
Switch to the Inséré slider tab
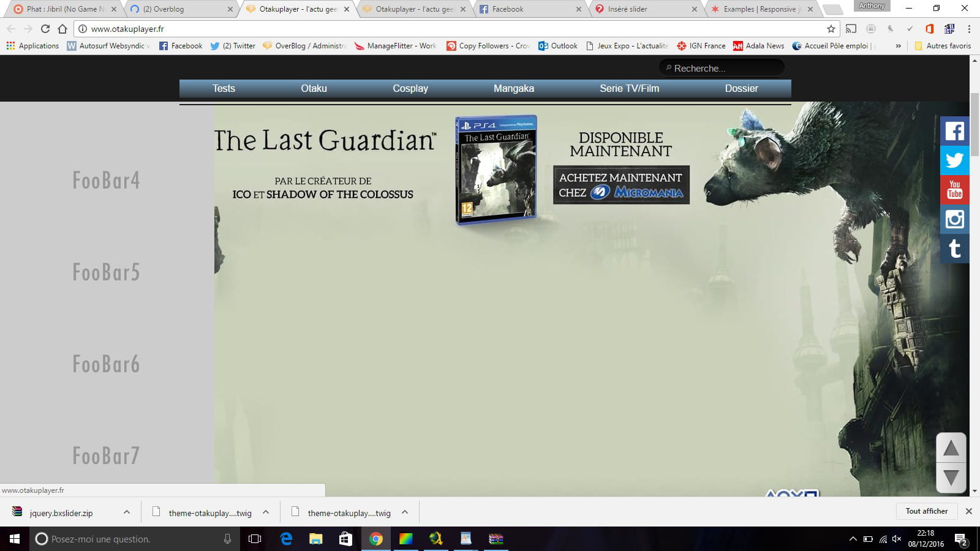[x=646, y=9]
